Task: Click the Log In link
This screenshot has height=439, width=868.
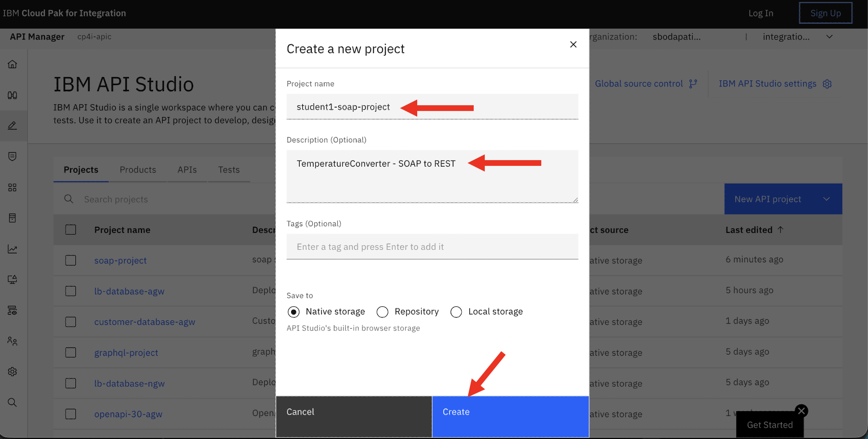Action: 761,13
